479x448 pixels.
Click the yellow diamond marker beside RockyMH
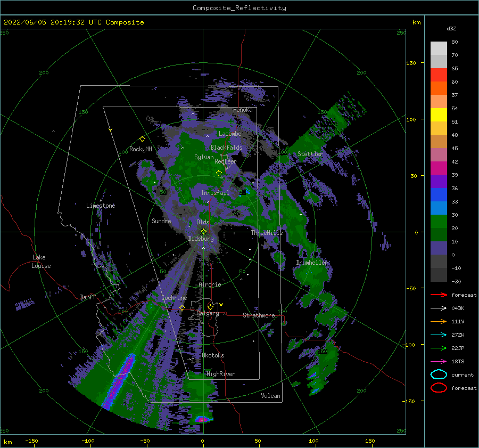tap(142, 139)
